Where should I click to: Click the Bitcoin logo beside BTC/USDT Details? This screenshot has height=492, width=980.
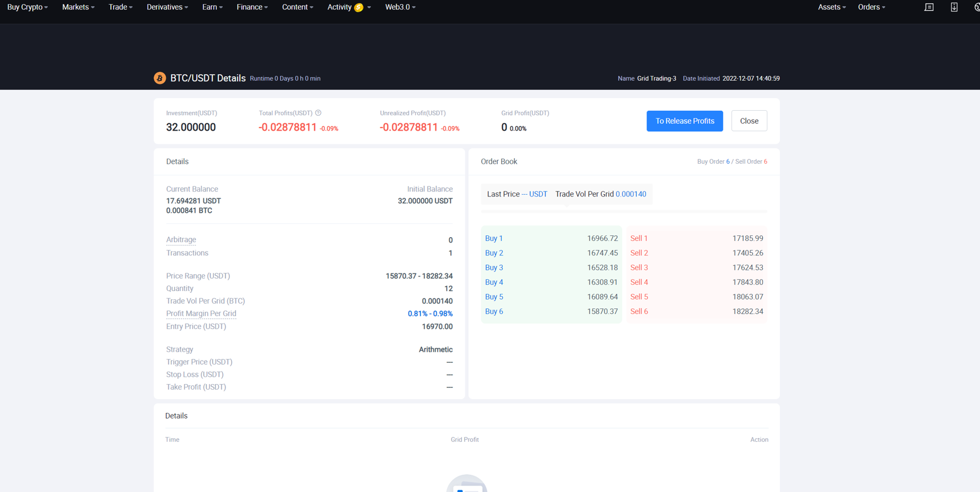(x=160, y=78)
